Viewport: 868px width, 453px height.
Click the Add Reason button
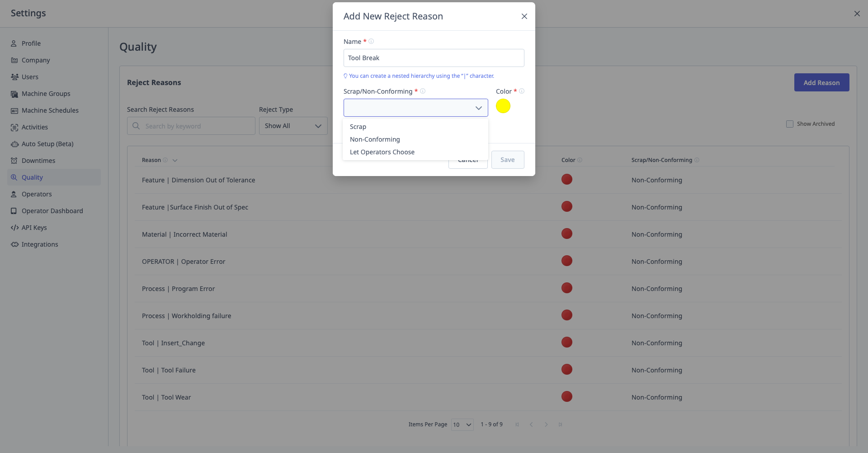(x=821, y=82)
